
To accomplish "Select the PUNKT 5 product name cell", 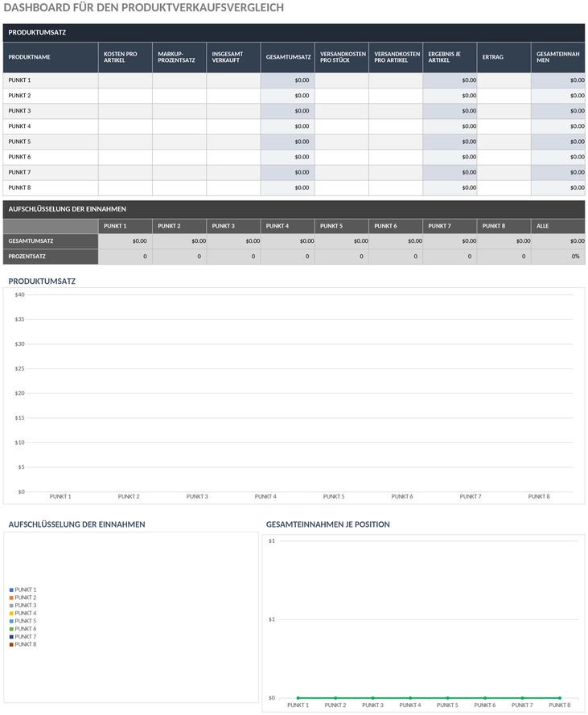I will point(51,142).
